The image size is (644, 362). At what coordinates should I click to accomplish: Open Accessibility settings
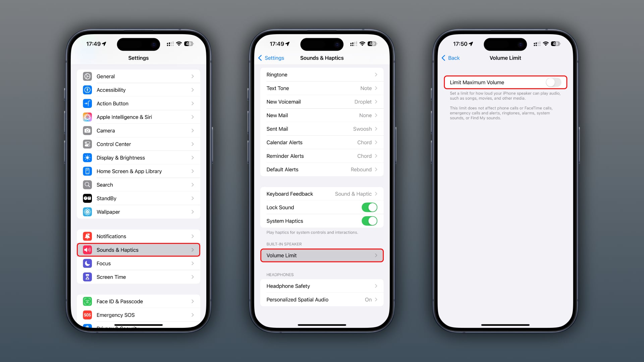click(139, 90)
